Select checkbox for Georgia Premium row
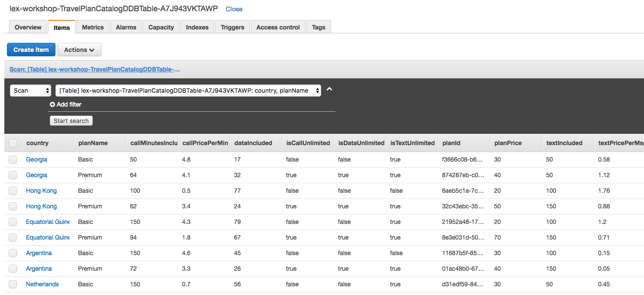The height and width of the screenshot is (295, 644). [13, 175]
